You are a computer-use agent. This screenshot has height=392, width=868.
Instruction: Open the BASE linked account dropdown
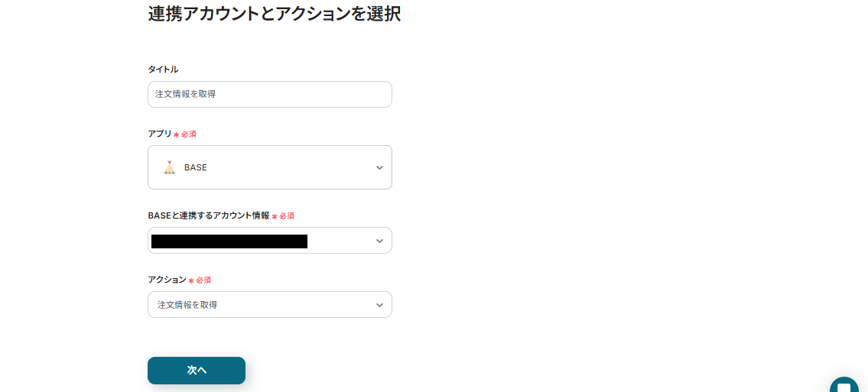click(x=269, y=241)
